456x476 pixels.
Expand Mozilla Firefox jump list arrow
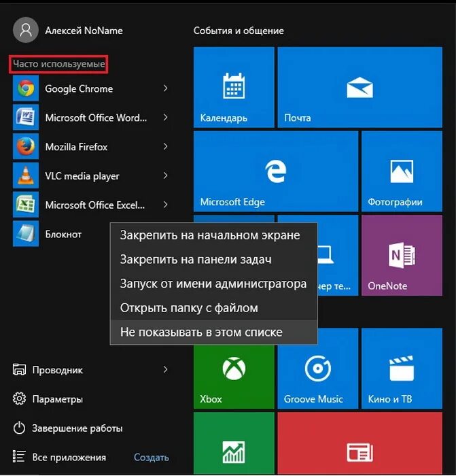tap(165, 147)
